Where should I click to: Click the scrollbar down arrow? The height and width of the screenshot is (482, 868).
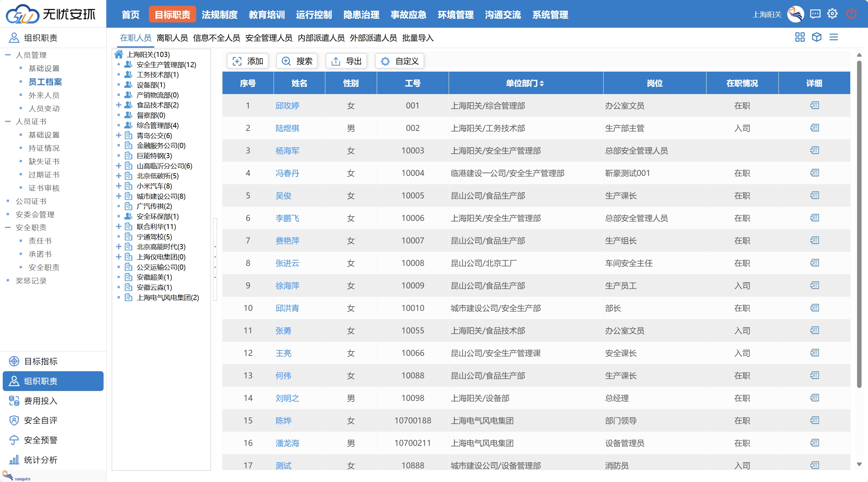(859, 464)
